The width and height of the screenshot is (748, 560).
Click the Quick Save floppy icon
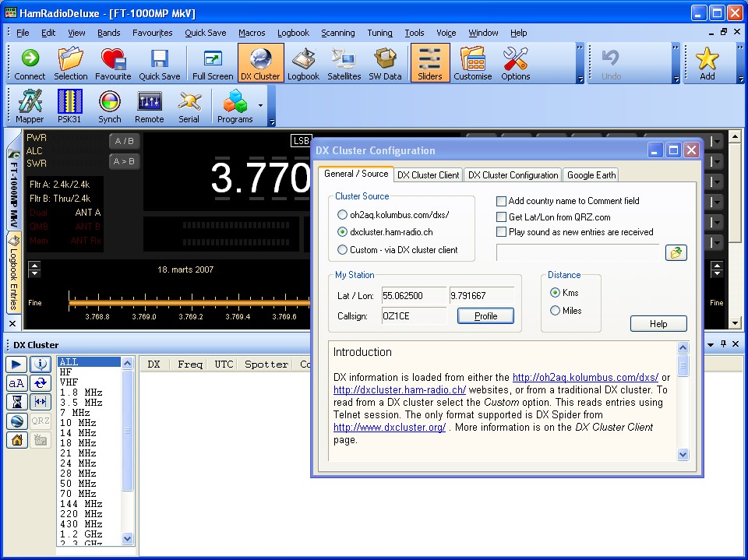pos(159,63)
